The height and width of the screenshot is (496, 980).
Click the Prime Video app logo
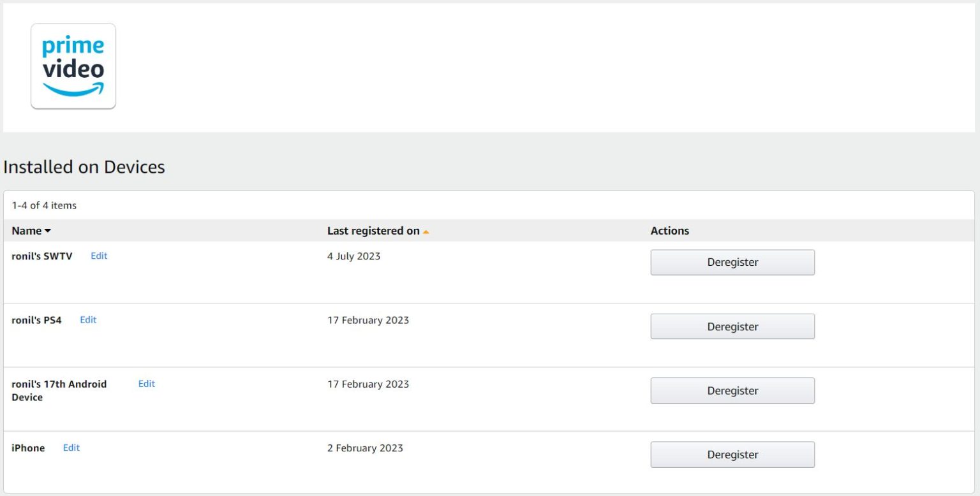pos(73,66)
